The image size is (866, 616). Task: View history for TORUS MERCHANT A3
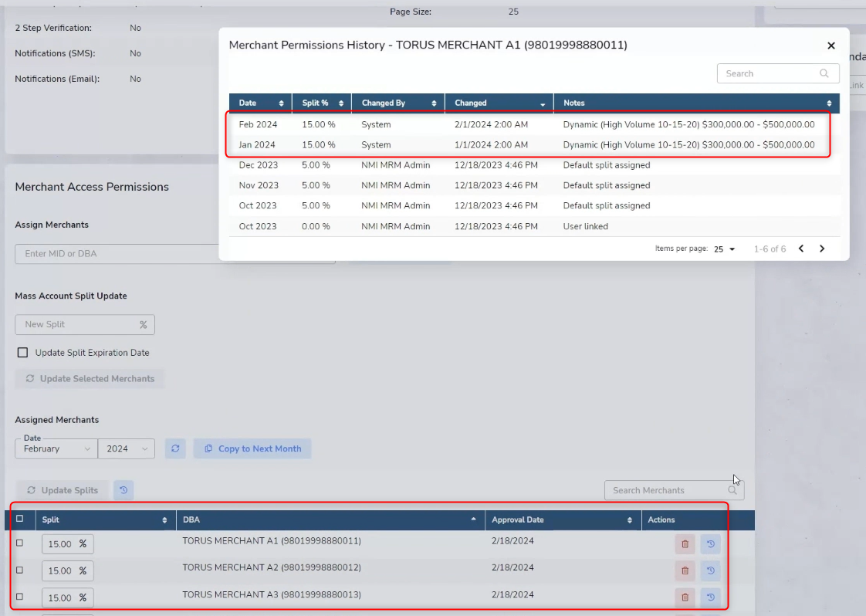pos(711,597)
